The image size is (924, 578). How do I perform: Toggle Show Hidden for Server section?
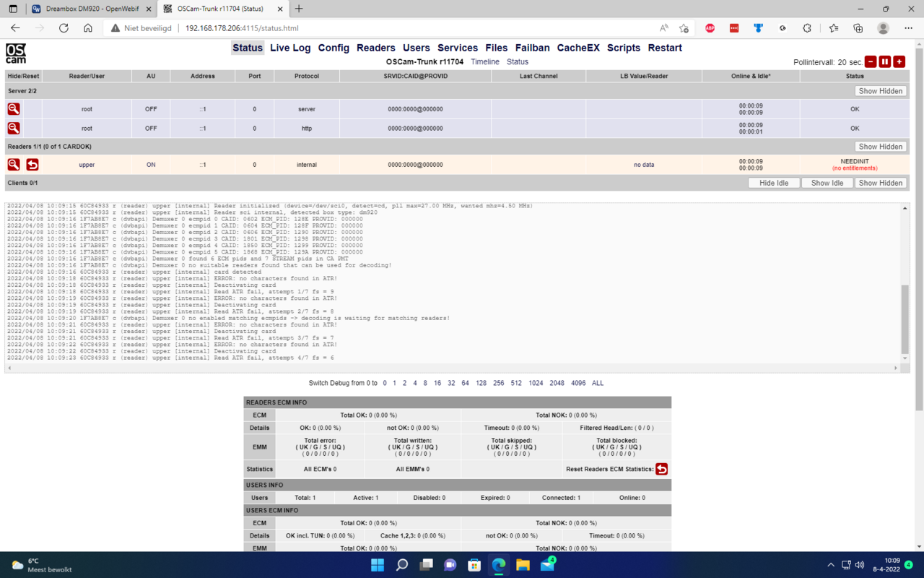coord(880,91)
